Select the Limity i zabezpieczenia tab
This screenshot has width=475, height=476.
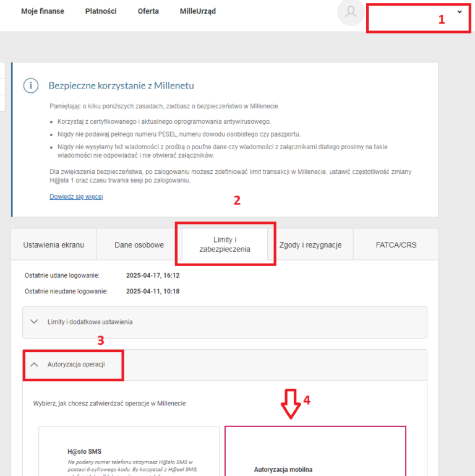click(225, 244)
